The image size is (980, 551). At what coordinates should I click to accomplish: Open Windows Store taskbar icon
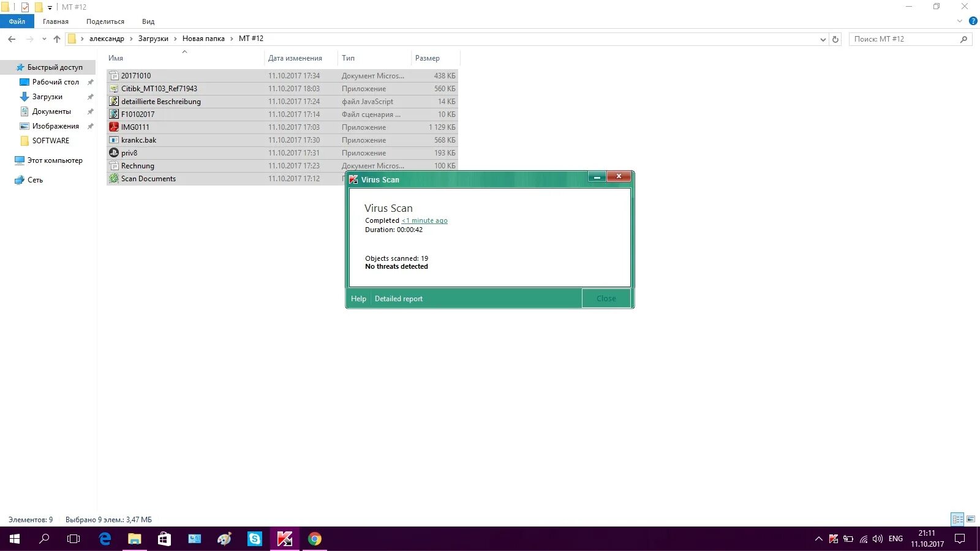pos(164,539)
